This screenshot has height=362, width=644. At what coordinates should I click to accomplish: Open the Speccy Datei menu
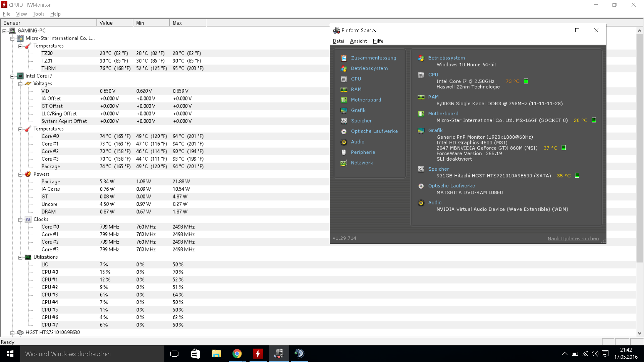coord(338,41)
